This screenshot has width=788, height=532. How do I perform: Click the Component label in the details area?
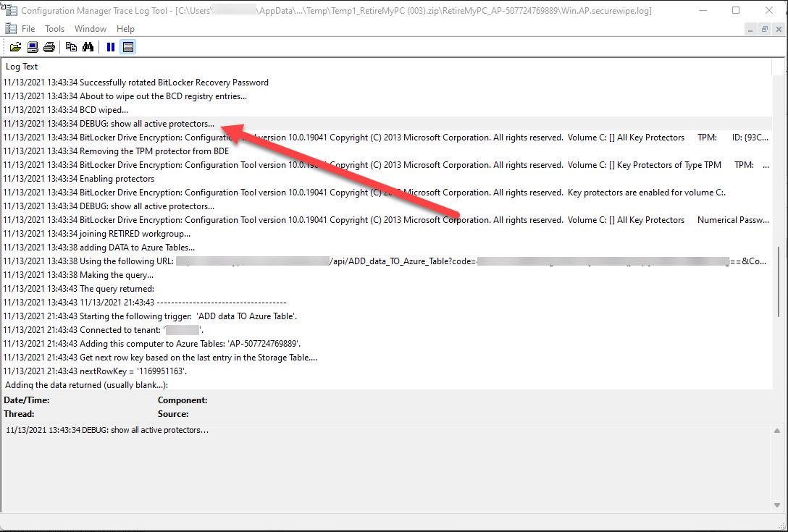pos(183,400)
